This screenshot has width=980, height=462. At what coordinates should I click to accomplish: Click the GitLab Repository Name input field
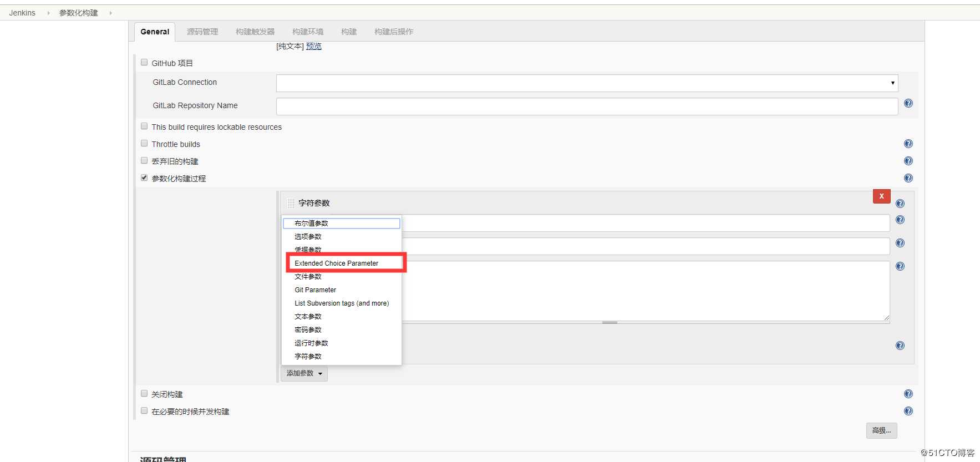click(x=587, y=106)
